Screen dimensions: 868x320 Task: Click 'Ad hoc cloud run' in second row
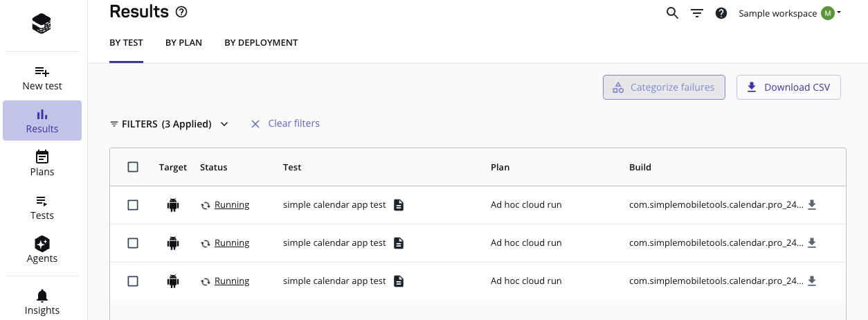point(526,243)
